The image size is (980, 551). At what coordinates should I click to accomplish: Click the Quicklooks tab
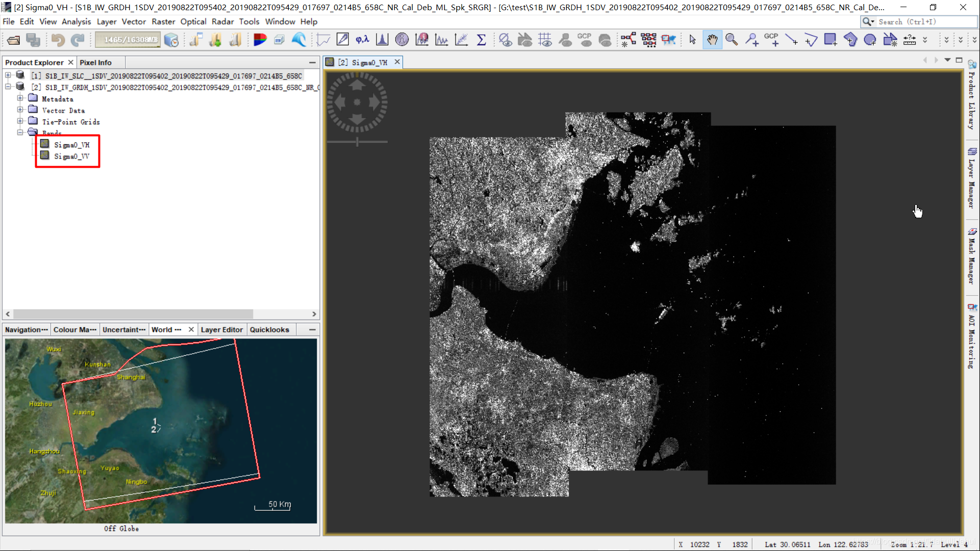click(x=269, y=329)
